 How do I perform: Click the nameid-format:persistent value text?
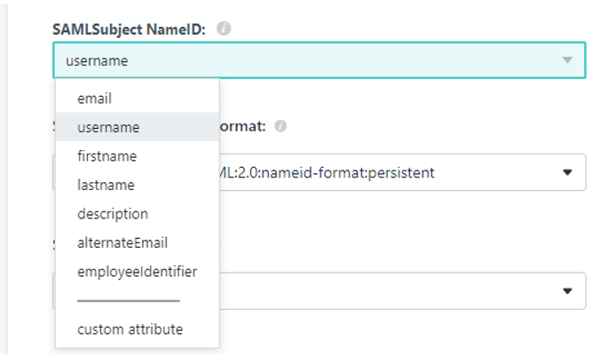click(x=327, y=172)
